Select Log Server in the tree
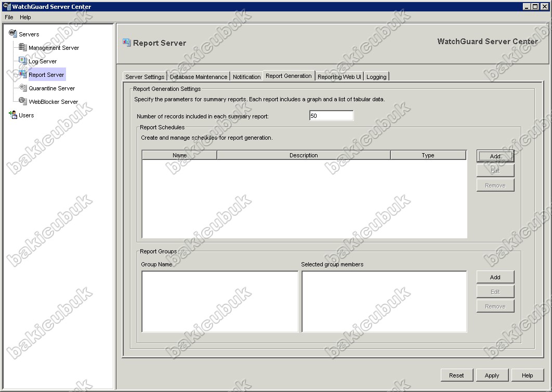This screenshot has height=392, width=552. pyautogui.click(x=43, y=61)
